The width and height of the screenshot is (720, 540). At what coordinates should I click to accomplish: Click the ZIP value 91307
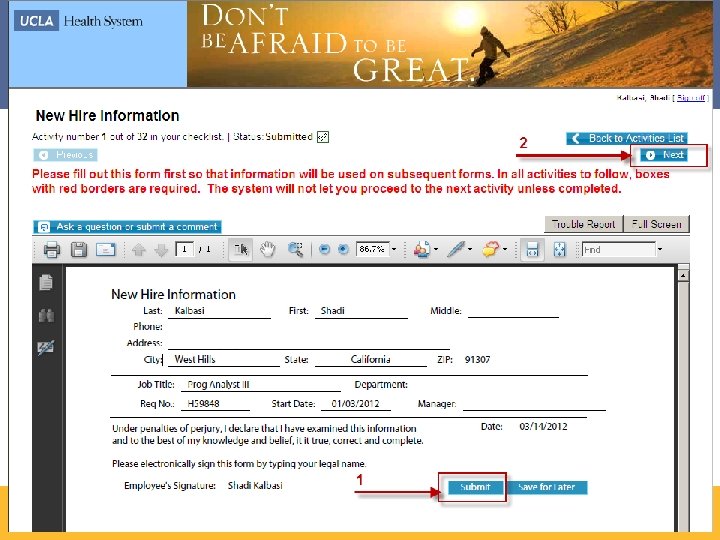(x=478, y=360)
